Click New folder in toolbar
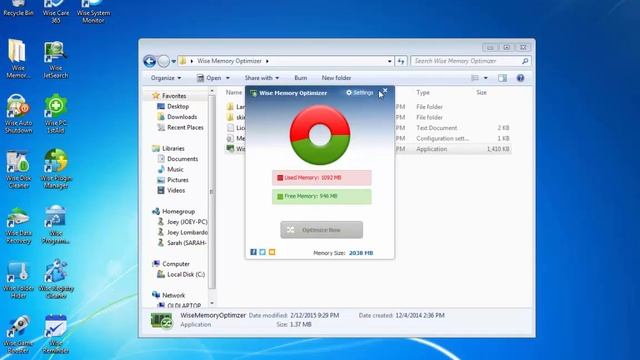The height and width of the screenshot is (360, 640). [336, 78]
